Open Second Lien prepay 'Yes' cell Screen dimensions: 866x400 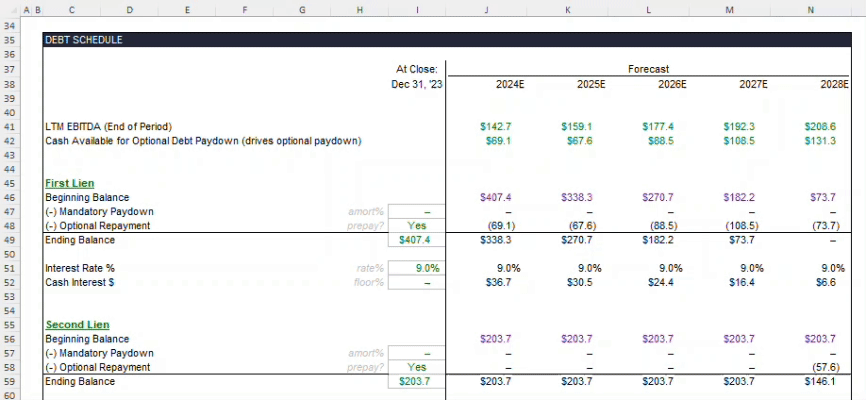click(417, 368)
